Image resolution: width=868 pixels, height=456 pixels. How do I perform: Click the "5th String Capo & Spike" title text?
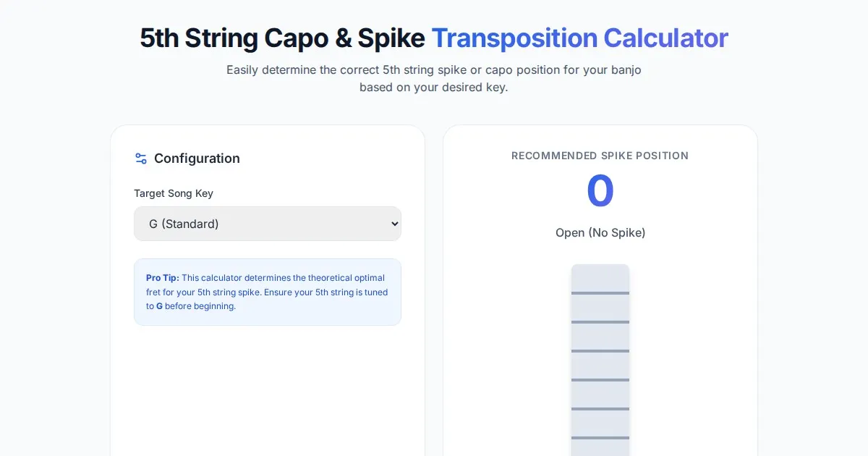282,38
